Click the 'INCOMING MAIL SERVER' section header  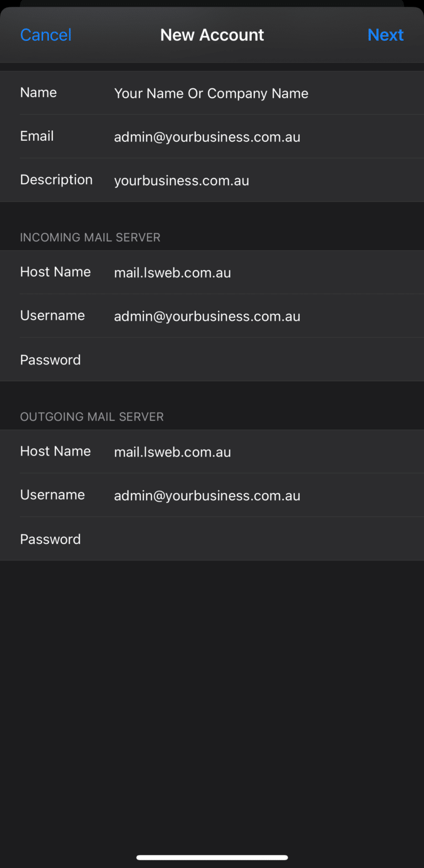point(90,237)
